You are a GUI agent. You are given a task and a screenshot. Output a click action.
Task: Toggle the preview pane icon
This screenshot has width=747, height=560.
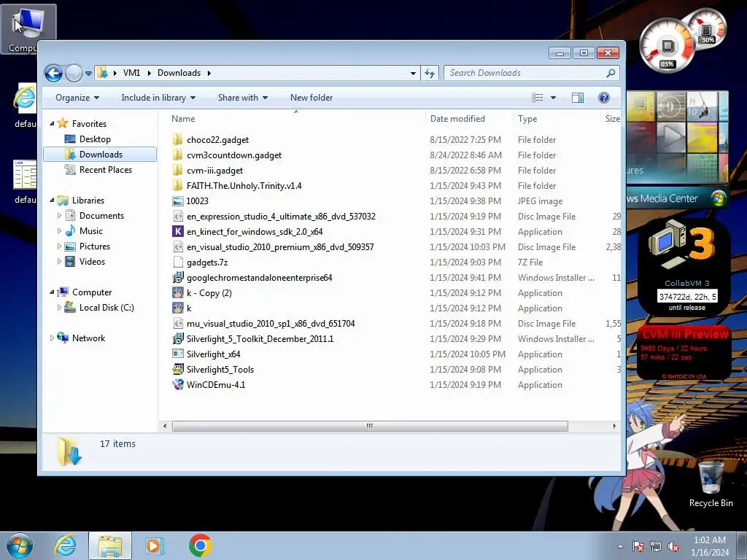pyautogui.click(x=578, y=98)
